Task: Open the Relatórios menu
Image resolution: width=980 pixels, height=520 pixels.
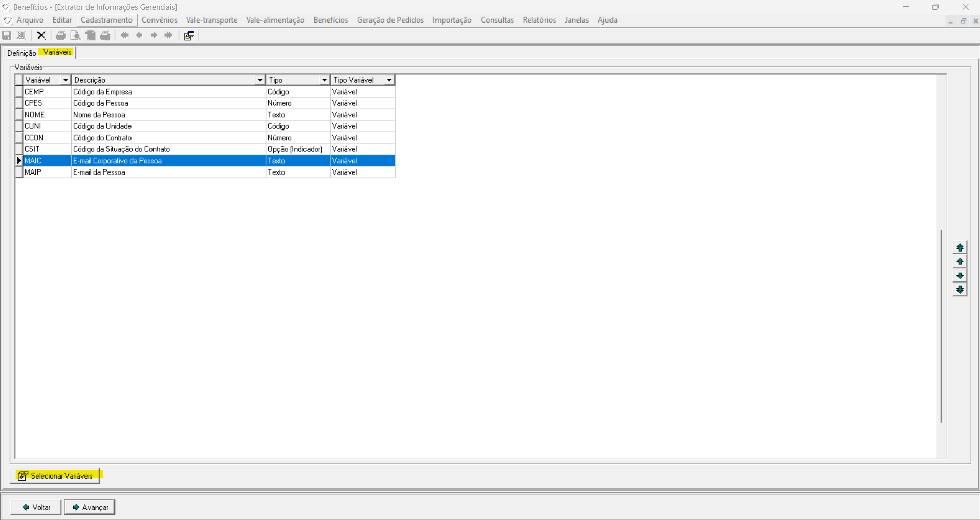Action: (x=539, y=20)
